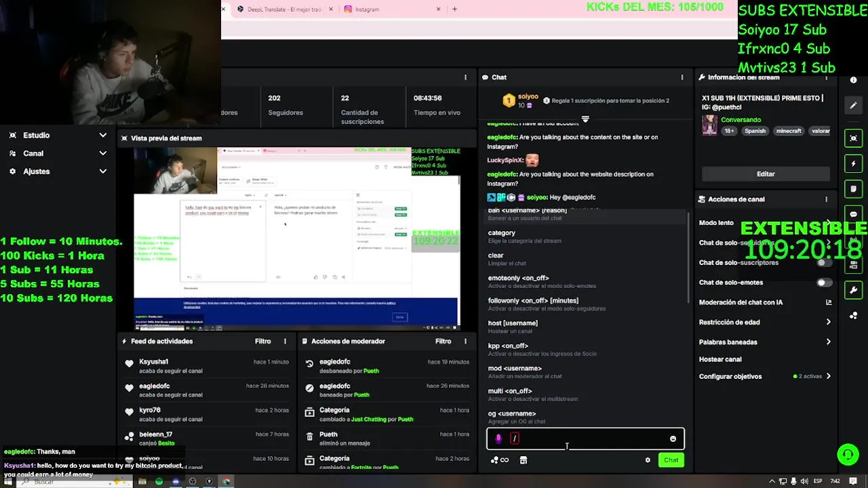Image resolution: width=868 pixels, height=488 pixels.
Task: Open the gift shop icon below chat
Action: tap(523, 460)
